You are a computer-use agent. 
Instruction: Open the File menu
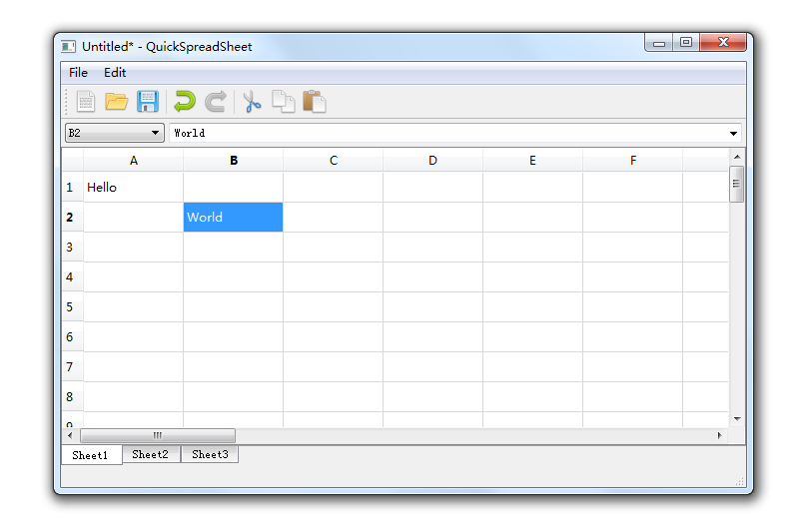(78, 73)
